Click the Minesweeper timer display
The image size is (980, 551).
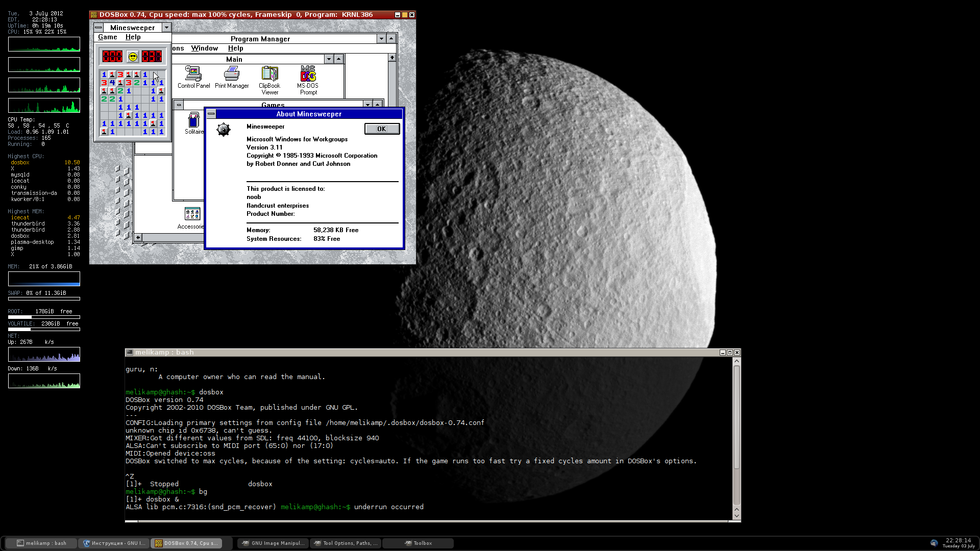coord(152,57)
